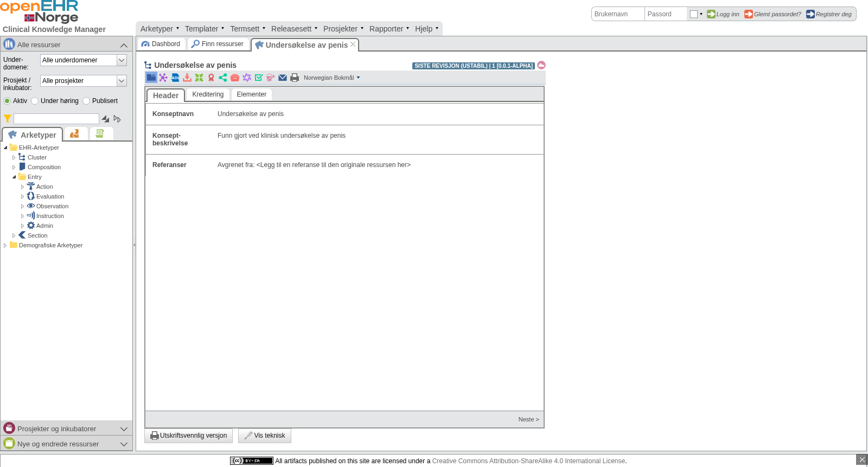The height and width of the screenshot is (467, 868).
Task: Click the Logg inn button
Action: click(x=723, y=14)
